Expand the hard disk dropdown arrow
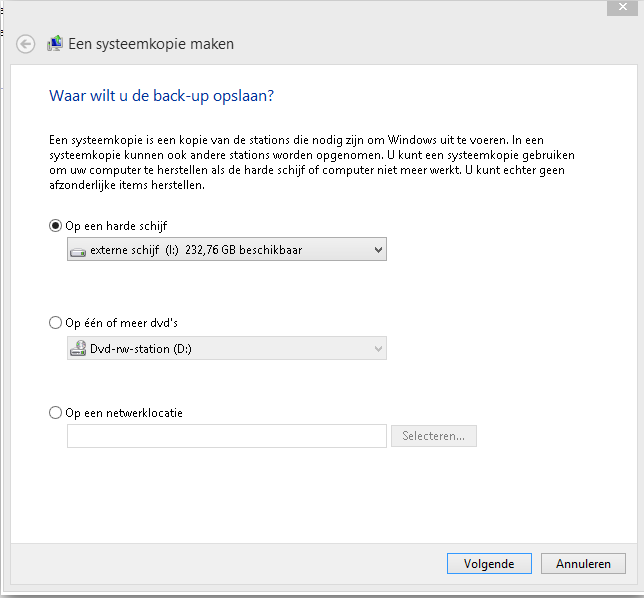Image resolution: width=644 pixels, height=598 pixels. [x=377, y=250]
